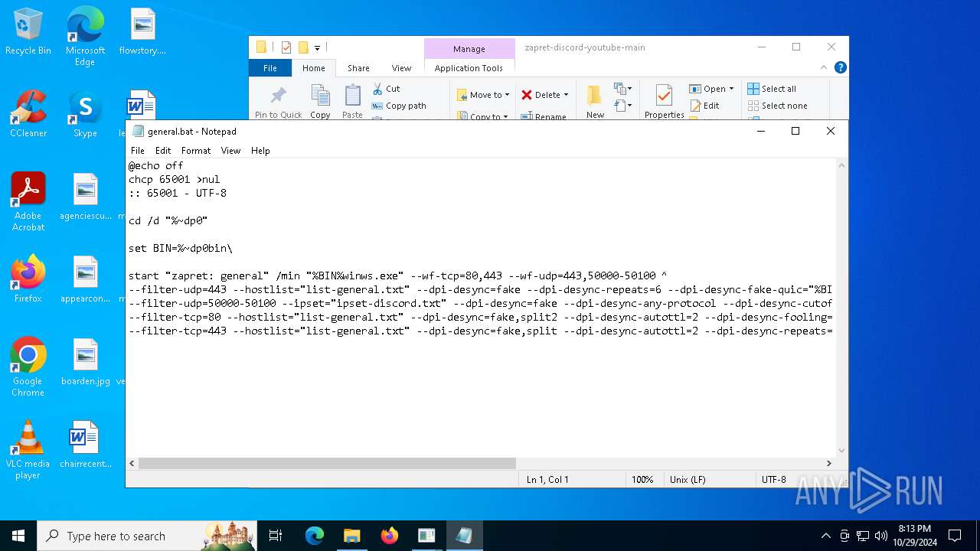Open the Application Tools tab
The image size is (980, 551).
[x=469, y=68]
